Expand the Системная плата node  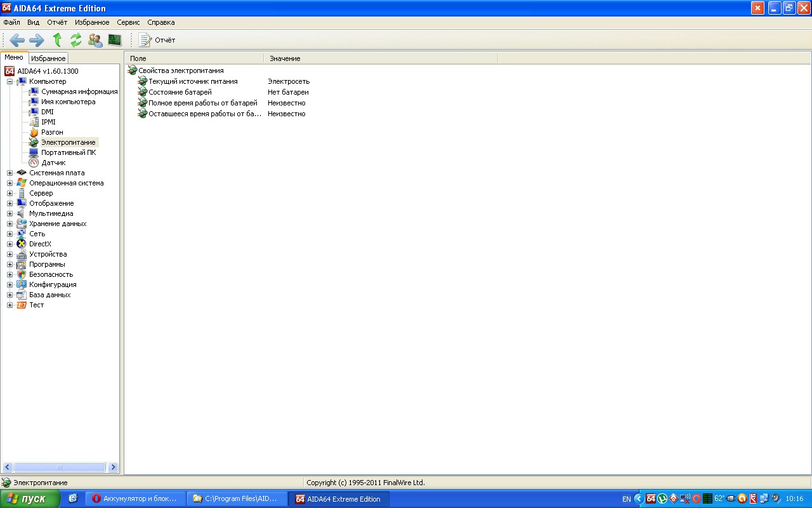point(10,173)
